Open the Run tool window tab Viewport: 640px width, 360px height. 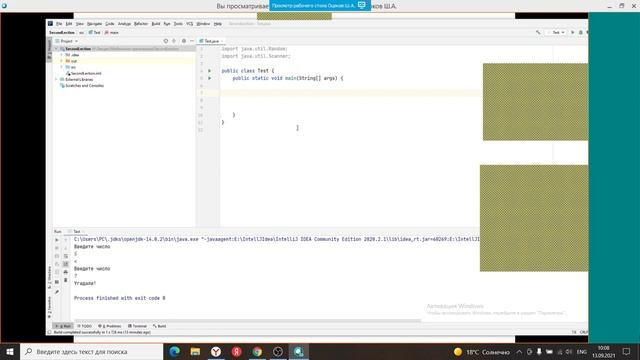[63, 326]
